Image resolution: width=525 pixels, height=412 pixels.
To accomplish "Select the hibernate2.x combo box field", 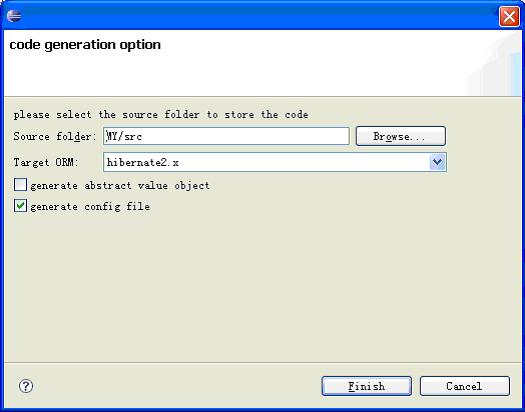I will [275, 162].
